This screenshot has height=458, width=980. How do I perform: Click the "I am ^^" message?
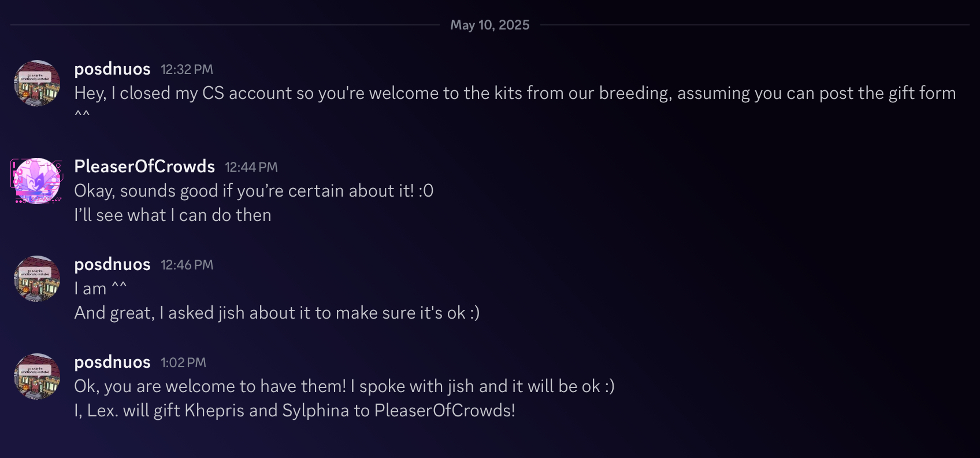pos(100,289)
